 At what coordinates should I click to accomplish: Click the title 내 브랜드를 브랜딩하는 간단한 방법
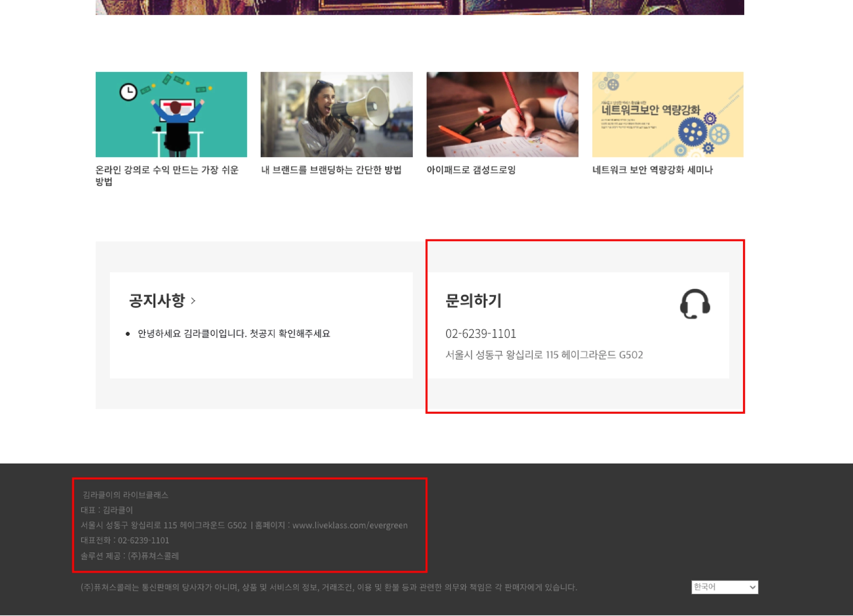pos(331,170)
